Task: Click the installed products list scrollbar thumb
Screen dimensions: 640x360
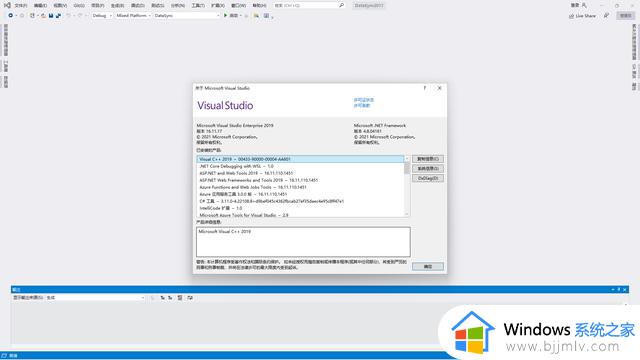Action: click(x=407, y=168)
